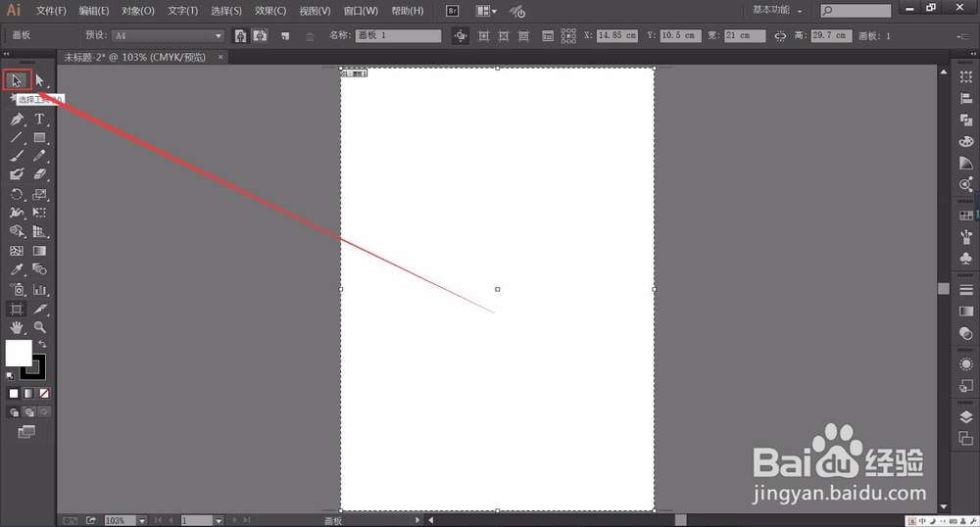This screenshot has height=527, width=980.
Task: Click the white Fill color swatch
Action: [18, 353]
